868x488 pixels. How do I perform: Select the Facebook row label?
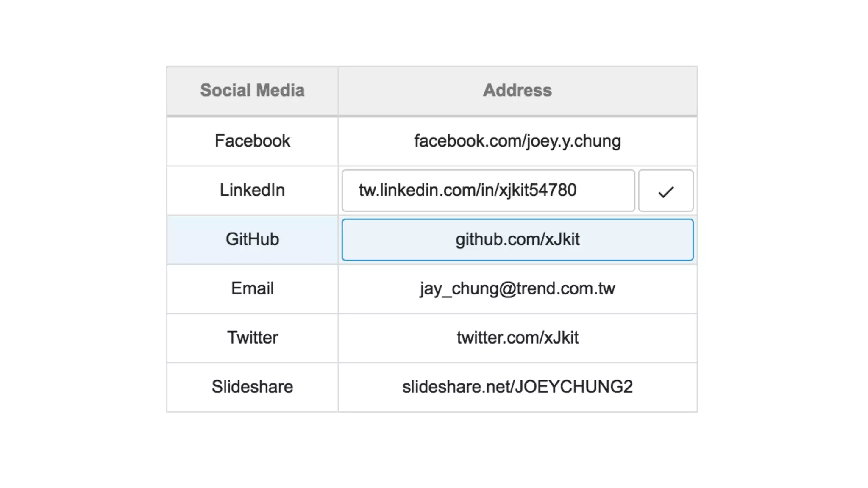pos(252,141)
